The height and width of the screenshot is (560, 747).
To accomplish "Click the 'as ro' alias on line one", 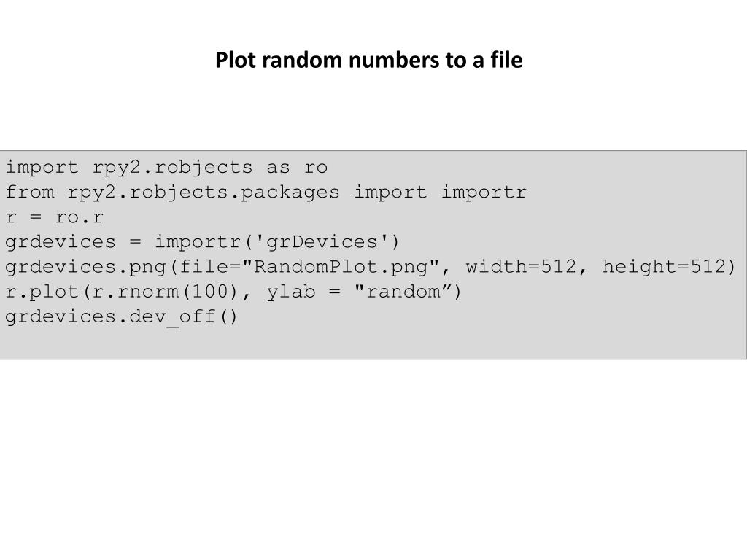I will [296, 168].
